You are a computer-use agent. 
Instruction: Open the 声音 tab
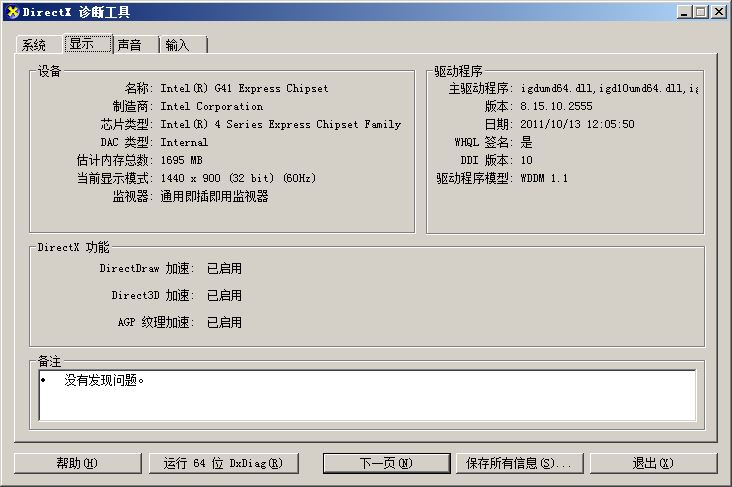(x=130, y=46)
